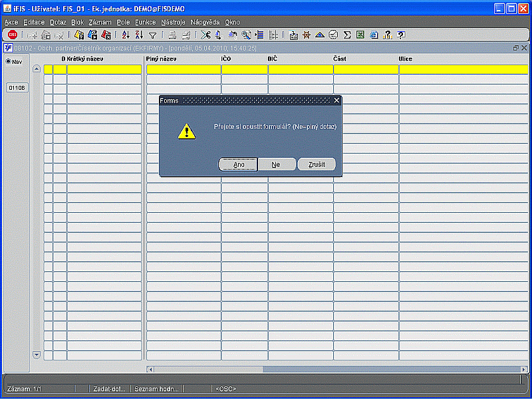This screenshot has width=532, height=399.
Task: Click the icon with question mark over bars
Action: 387,35
